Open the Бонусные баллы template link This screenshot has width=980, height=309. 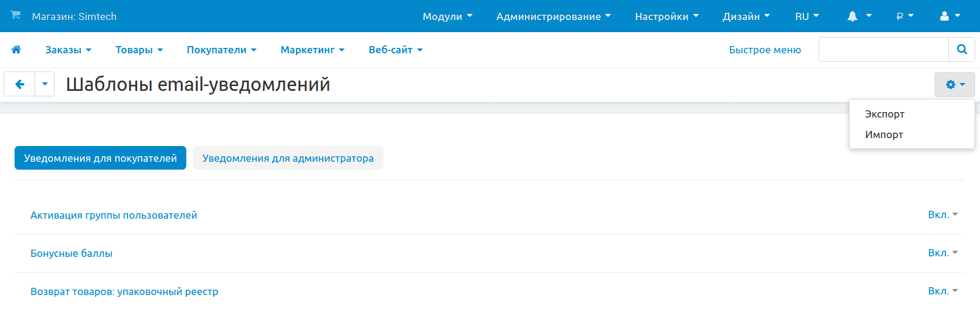pos(72,253)
